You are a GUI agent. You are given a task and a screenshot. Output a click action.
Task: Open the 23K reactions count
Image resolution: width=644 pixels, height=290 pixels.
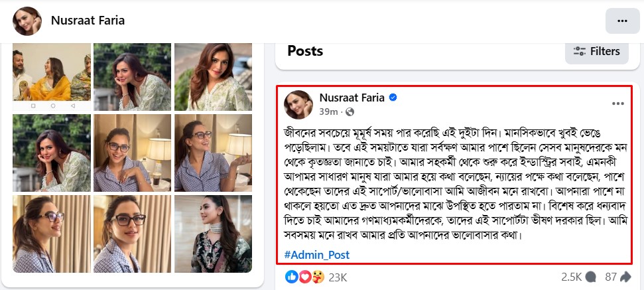[337, 277]
